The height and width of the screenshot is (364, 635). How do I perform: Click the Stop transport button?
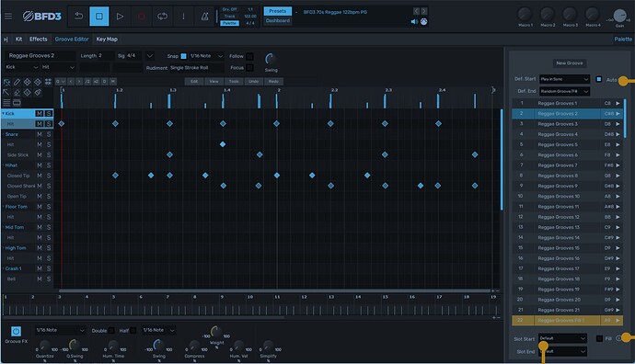(99, 17)
